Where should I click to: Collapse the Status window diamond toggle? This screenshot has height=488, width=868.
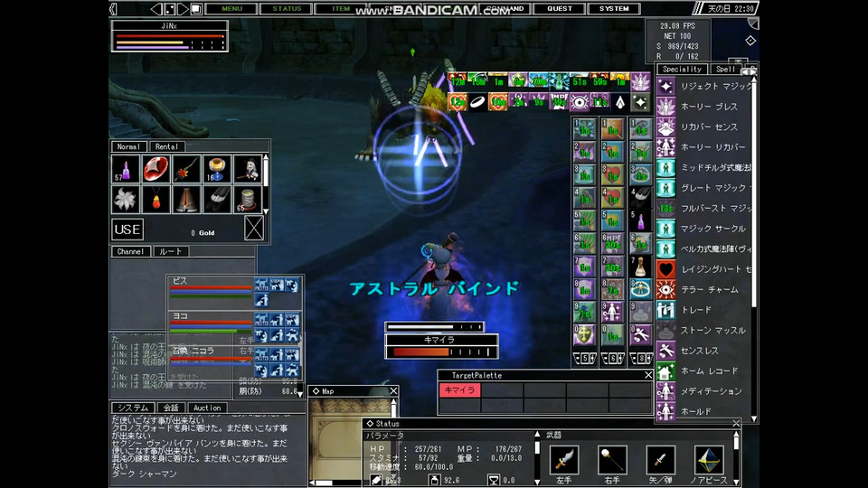point(370,424)
